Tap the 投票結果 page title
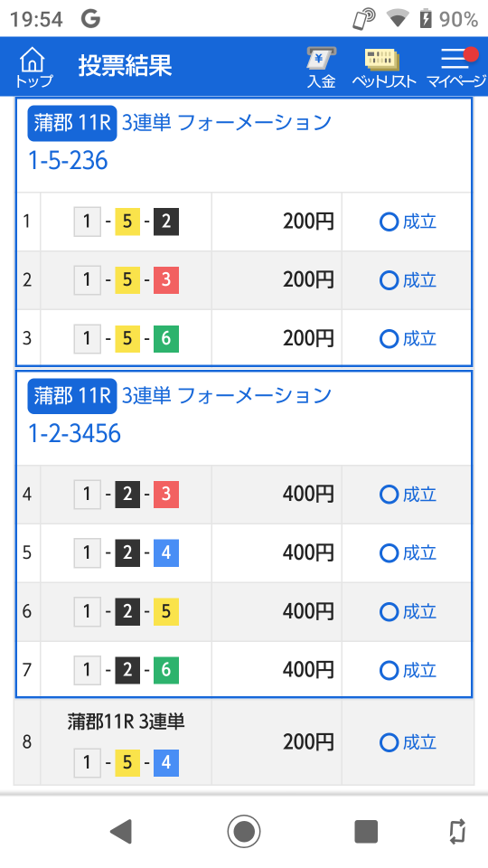This screenshot has height=868, width=488. tap(125, 66)
